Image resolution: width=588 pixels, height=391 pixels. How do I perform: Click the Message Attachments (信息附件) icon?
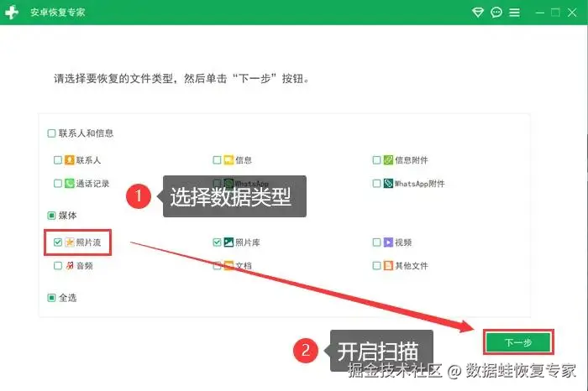click(388, 160)
